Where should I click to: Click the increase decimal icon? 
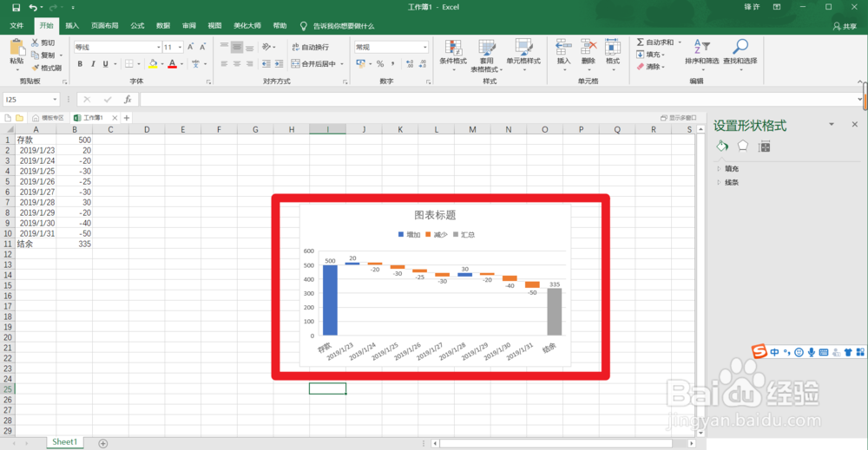410,64
